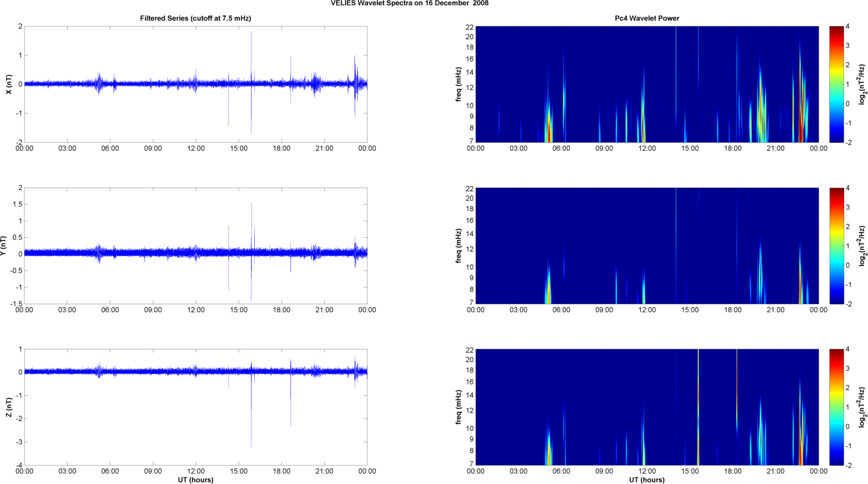The image size is (868, 484).
Task: Click the middle spectrogram's colorbar
Action: point(836,246)
